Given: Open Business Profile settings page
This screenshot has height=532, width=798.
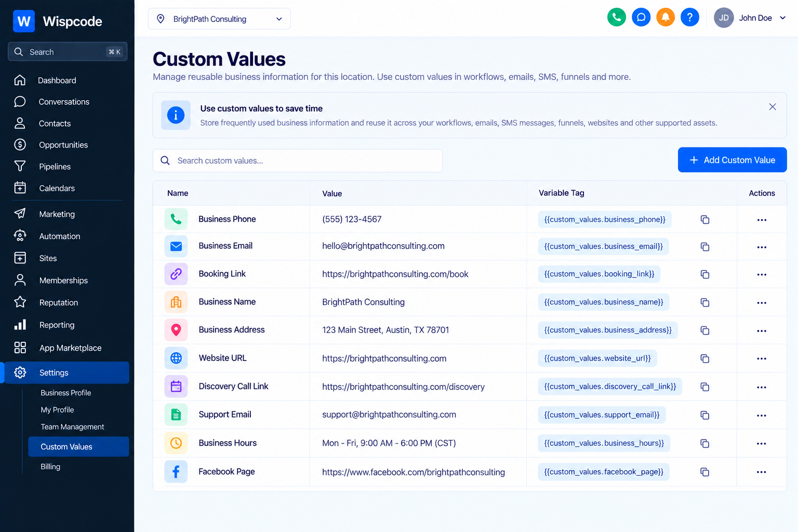Looking at the screenshot, I should tap(66, 393).
